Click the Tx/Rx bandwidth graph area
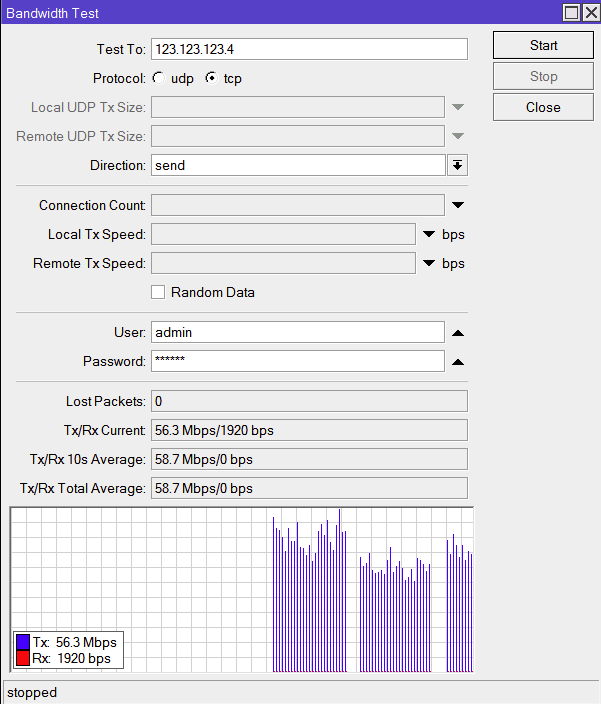Screen dimensions: 601x704 [242, 590]
